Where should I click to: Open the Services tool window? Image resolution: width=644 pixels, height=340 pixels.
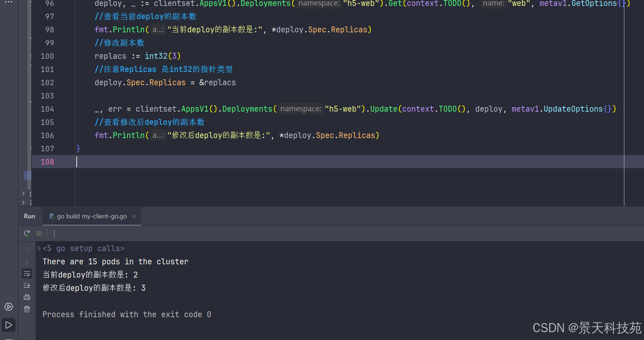pos(9,307)
